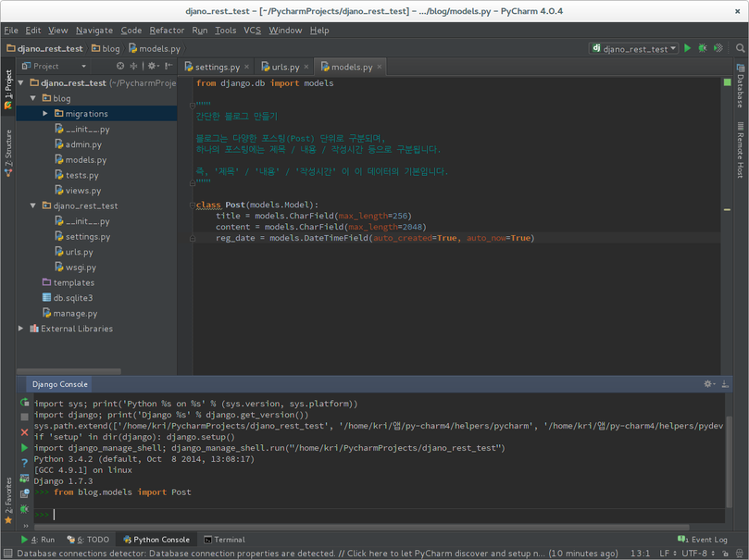Open Database side panel
This screenshot has height=560, width=749.
741,86
